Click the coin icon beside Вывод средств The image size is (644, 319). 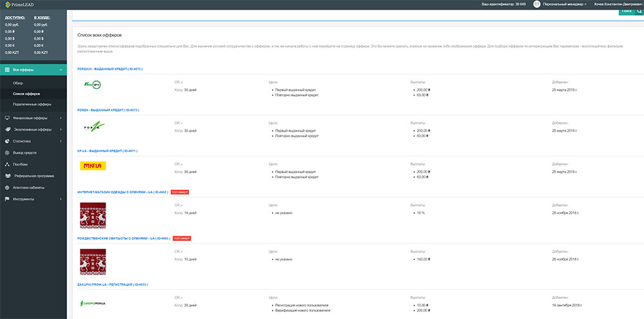click(7, 153)
